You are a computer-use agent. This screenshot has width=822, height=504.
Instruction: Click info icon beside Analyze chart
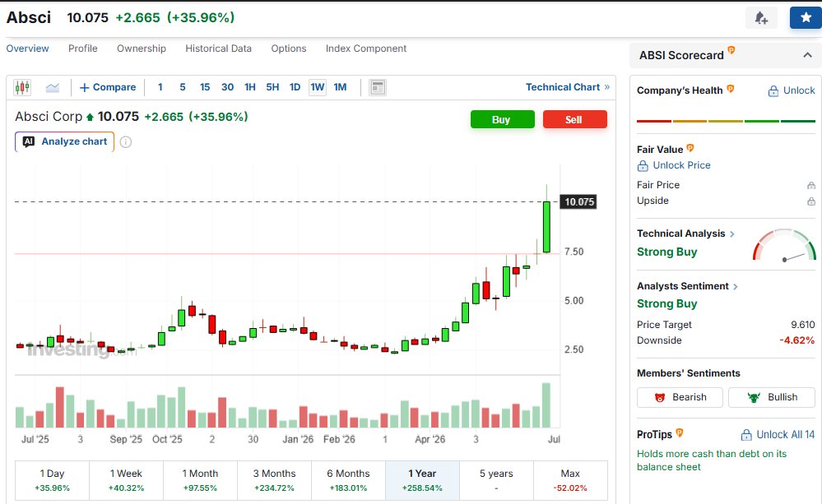pos(126,142)
